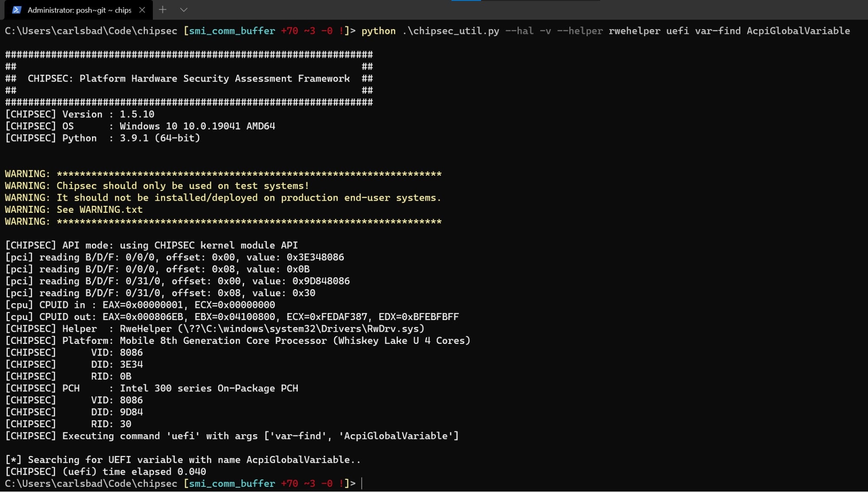Select the 'Administrator: posh~git ~ chips' tab
The image size is (868, 492).
[79, 10]
